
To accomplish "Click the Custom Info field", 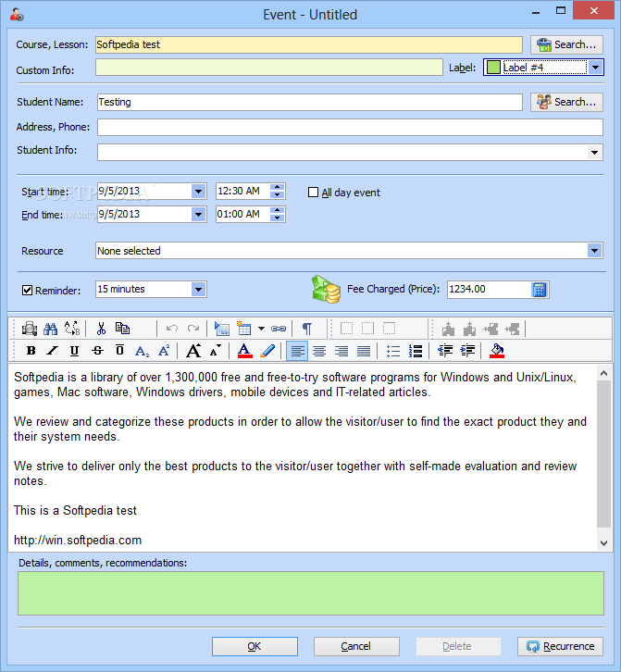I will coord(268,68).
